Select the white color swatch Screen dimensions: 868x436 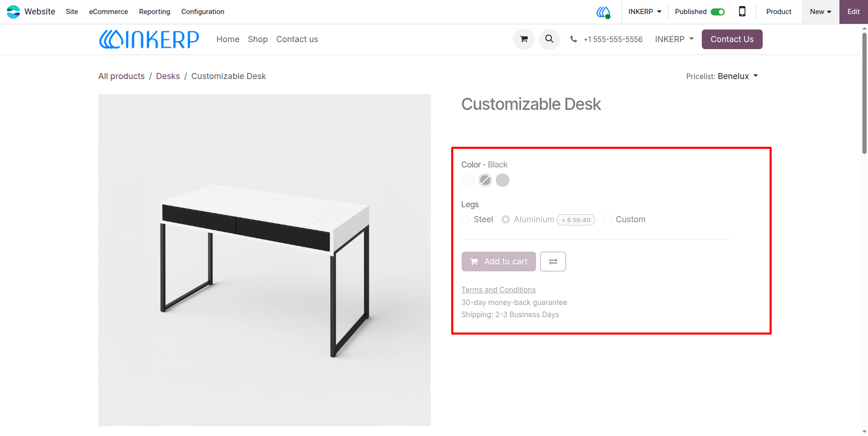coord(468,180)
